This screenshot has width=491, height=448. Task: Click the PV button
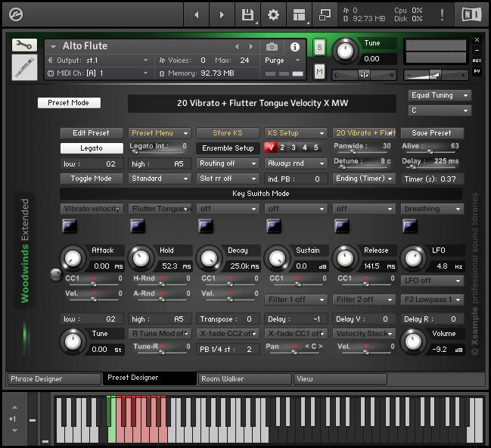tap(477, 71)
